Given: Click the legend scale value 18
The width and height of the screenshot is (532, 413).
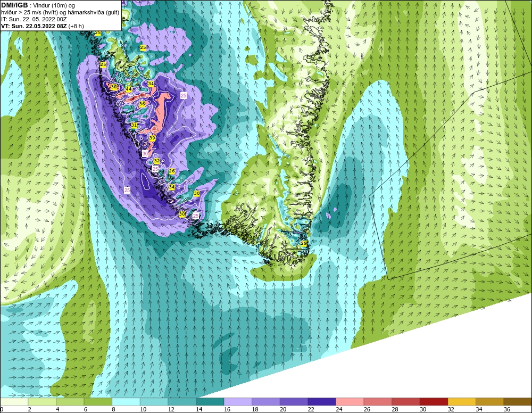Looking at the screenshot, I should 255,409.
